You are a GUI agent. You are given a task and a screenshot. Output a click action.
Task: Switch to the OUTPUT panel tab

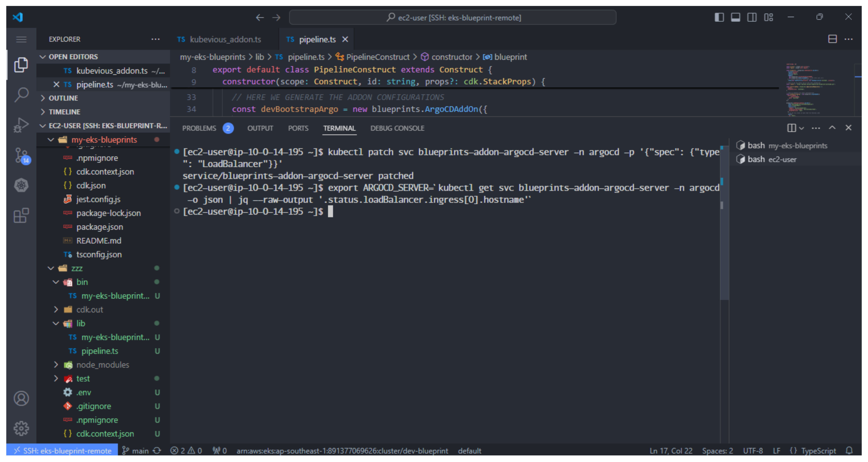(260, 128)
